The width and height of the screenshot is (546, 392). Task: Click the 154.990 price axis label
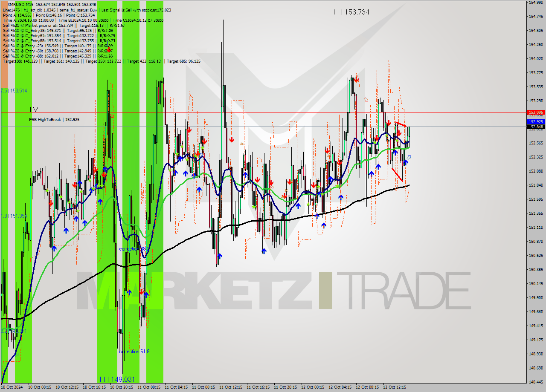tap(536, 3)
